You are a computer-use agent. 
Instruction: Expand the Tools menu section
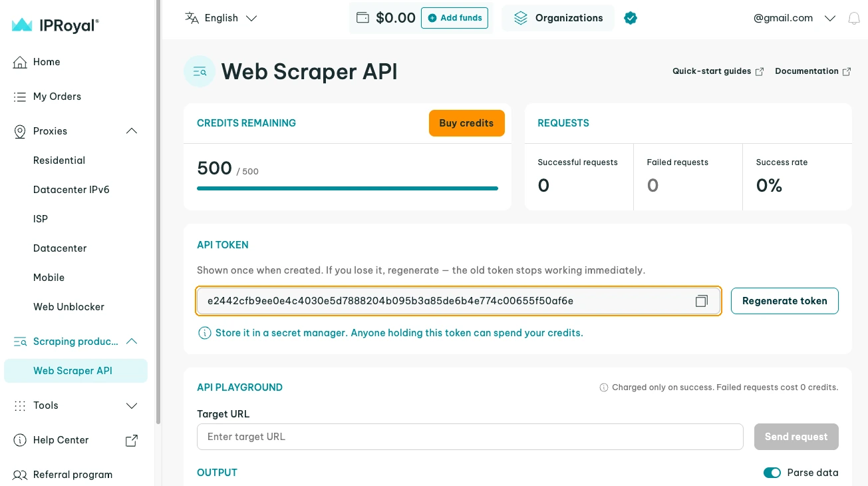pyautogui.click(x=132, y=405)
